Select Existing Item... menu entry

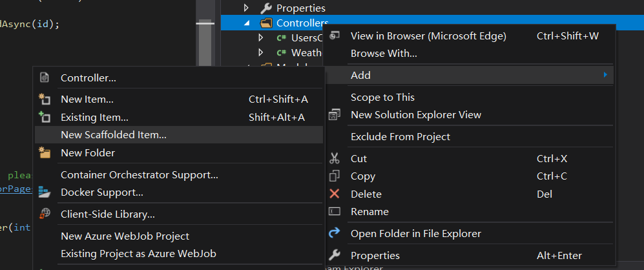pos(179,117)
